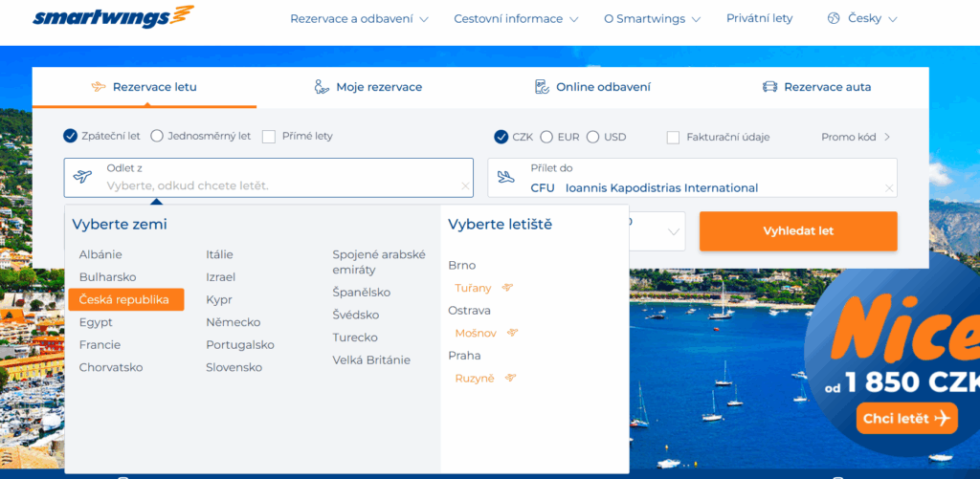
Task: Click the departing plane icon in Odlet z
Action: pyautogui.click(x=82, y=177)
